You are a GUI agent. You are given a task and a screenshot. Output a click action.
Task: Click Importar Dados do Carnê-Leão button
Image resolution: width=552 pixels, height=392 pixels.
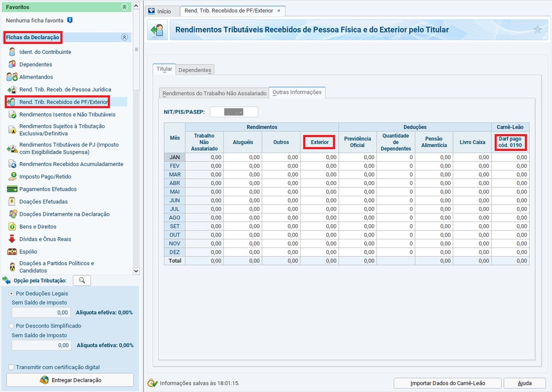(x=448, y=383)
